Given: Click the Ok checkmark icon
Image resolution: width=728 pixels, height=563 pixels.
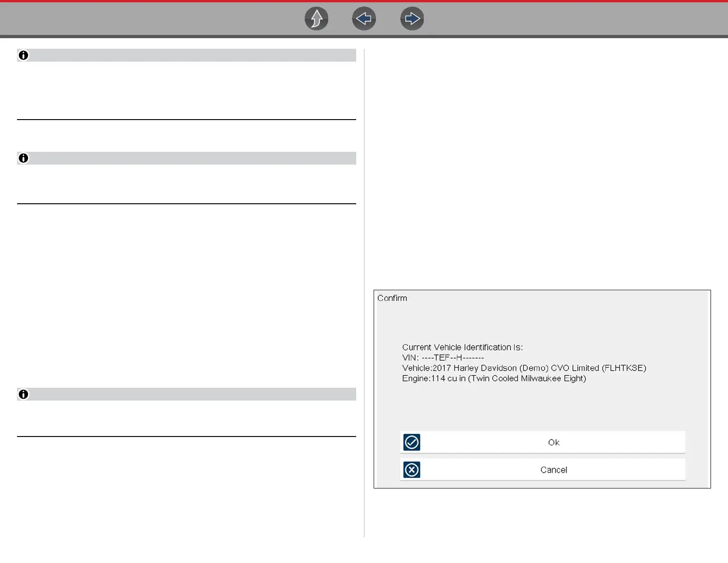Looking at the screenshot, I should point(412,442).
